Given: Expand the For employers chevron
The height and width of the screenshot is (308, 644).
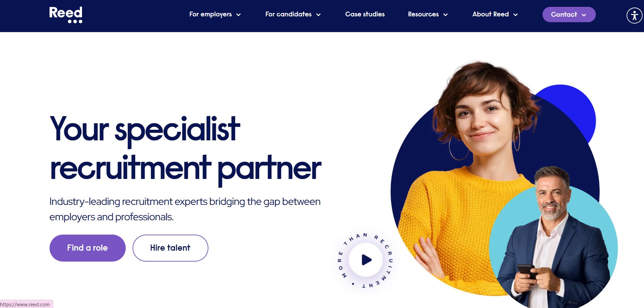Looking at the screenshot, I should point(238,15).
